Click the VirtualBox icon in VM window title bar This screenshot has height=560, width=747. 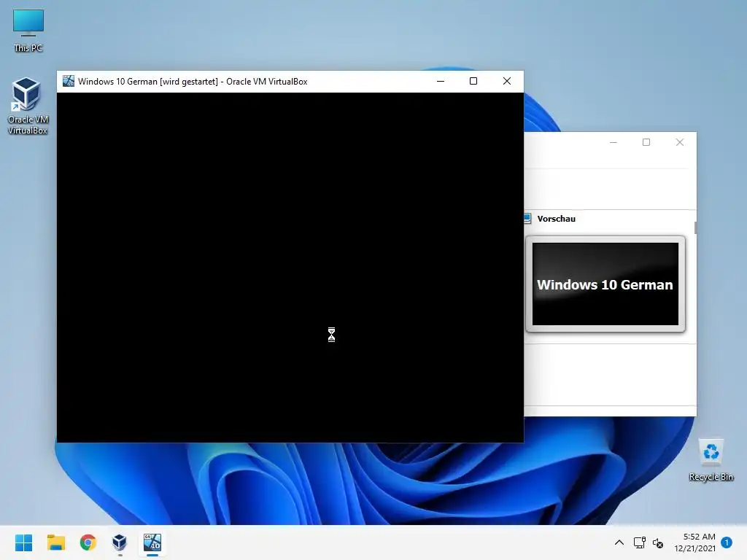tap(69, 81)
